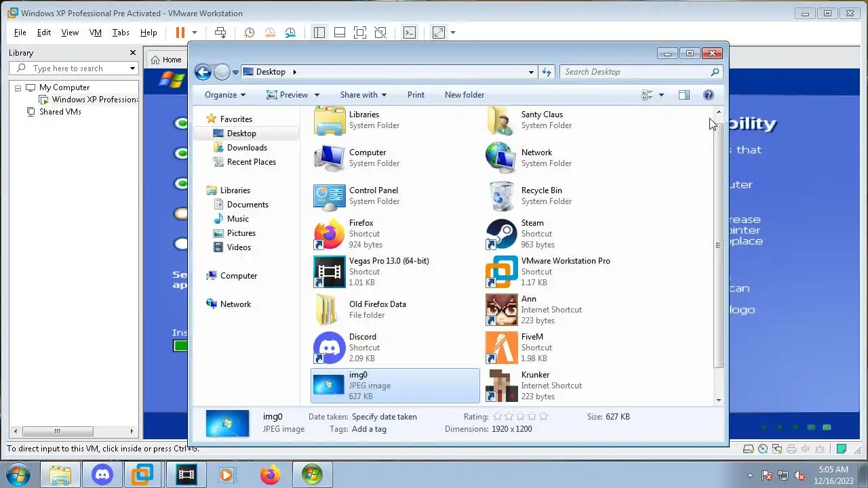The height and width of the screenshot is (488, 868).
Task: Click the Explorer Back button
Action: point(203,72)
